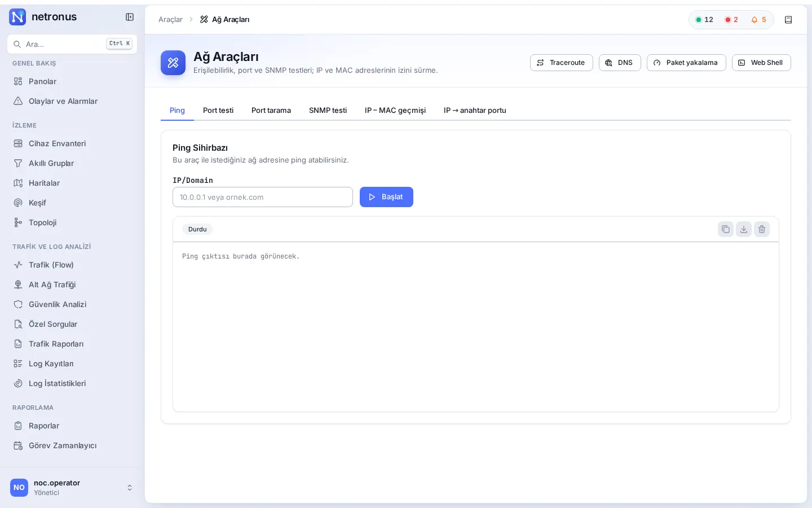Clear ping output with the trash icon
Viewport: 812px width, 508px height.
pyautogui.click(x=762, y=229)
